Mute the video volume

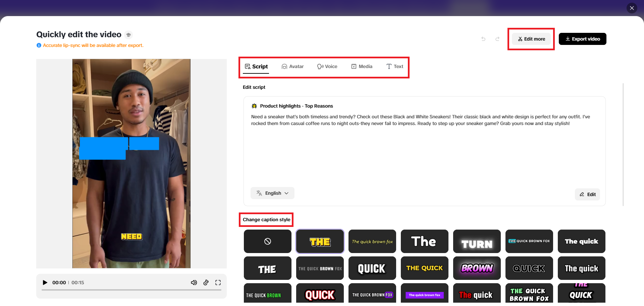[x=194, y=283]
